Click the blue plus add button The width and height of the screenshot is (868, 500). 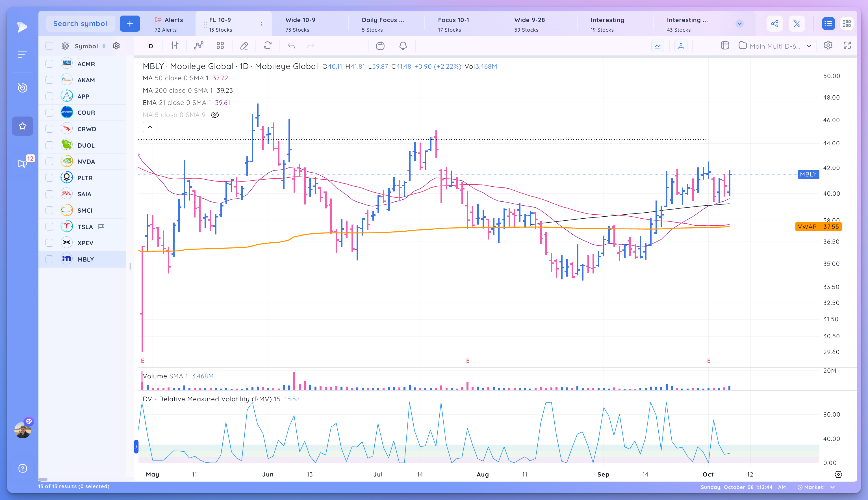coord(130,23)
